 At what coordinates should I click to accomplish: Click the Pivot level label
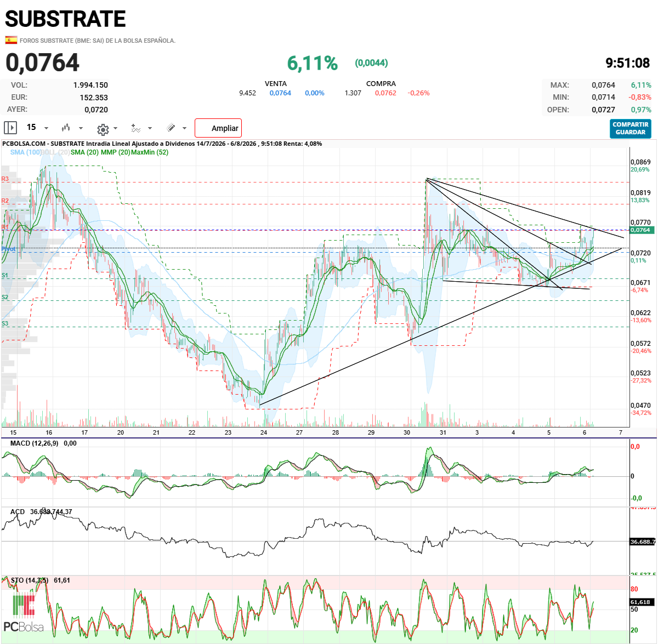[x=8, y=249]
